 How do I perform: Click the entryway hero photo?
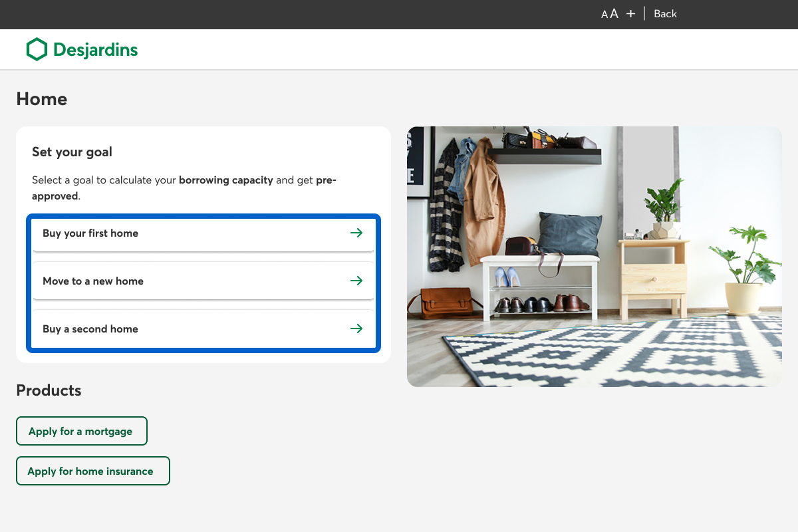coord(594,256)
